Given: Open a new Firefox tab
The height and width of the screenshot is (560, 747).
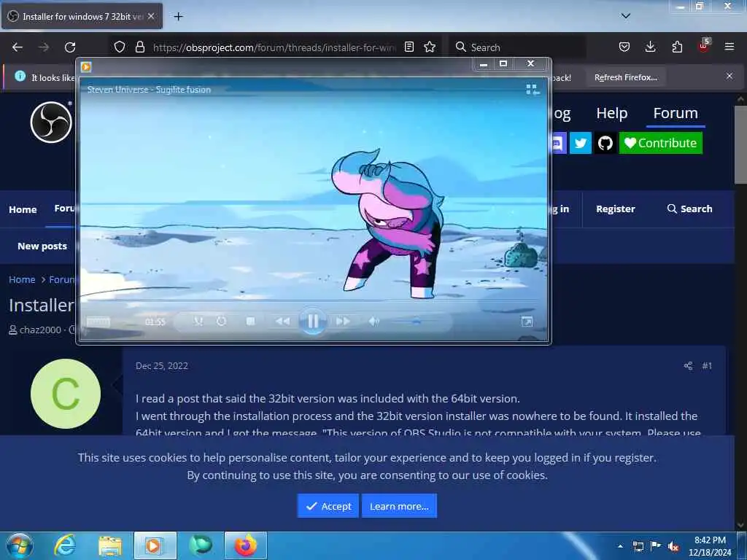Looking at the screenshot, I should pyautogui.click(x=178, y=17).
